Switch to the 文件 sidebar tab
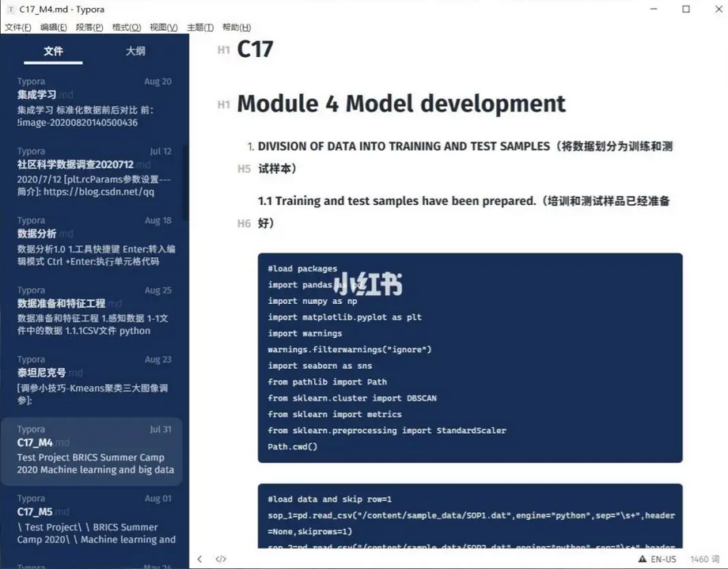 pos(53,51)
